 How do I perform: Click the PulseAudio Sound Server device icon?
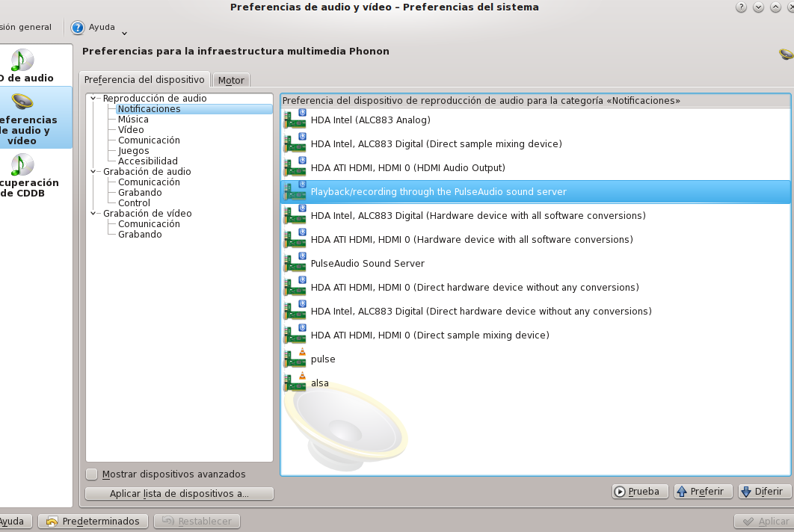click(x=295, y=263)
